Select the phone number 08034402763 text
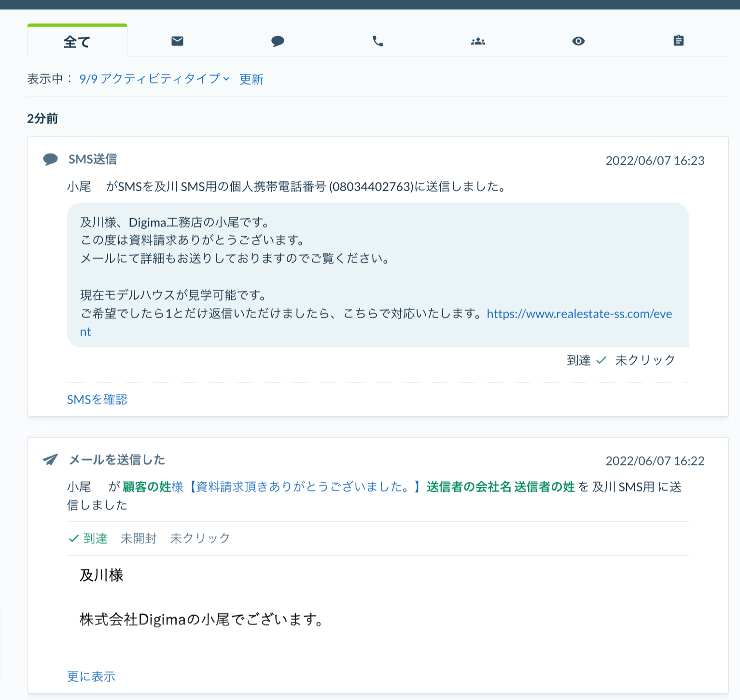Viewport: 740px width, 700px height. tap(371, 186)
